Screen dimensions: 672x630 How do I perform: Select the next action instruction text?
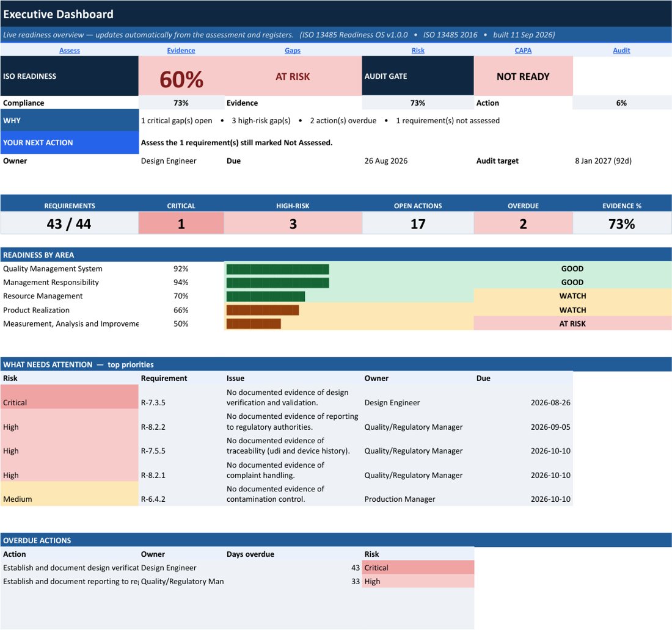click(x=236, y=143)
